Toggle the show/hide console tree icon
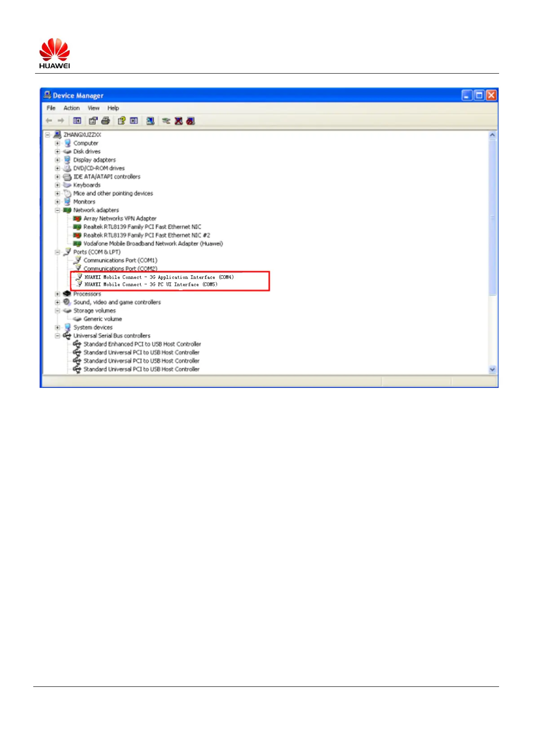This screenshot has height=756, width=535. coord(77,121)
